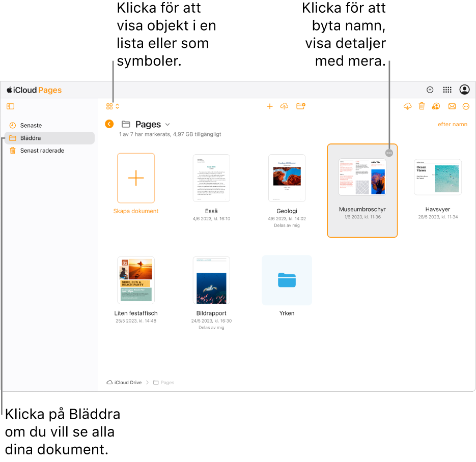Select the Havsvyer document thumbnail
Viewport: 476px width, 462px height.
438,177
